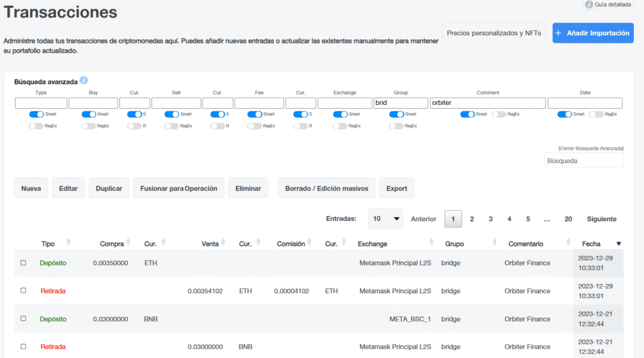Screen dimensions: 644x358
Task: Check the Retirada 0.03000000 BNB row checkbox
Action: pos(23,347)
